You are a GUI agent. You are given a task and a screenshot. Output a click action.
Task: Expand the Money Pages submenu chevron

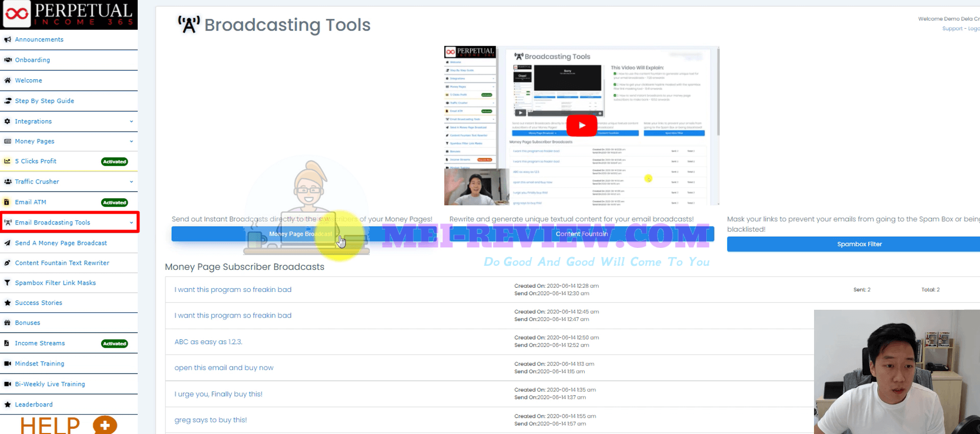point(131,142)
